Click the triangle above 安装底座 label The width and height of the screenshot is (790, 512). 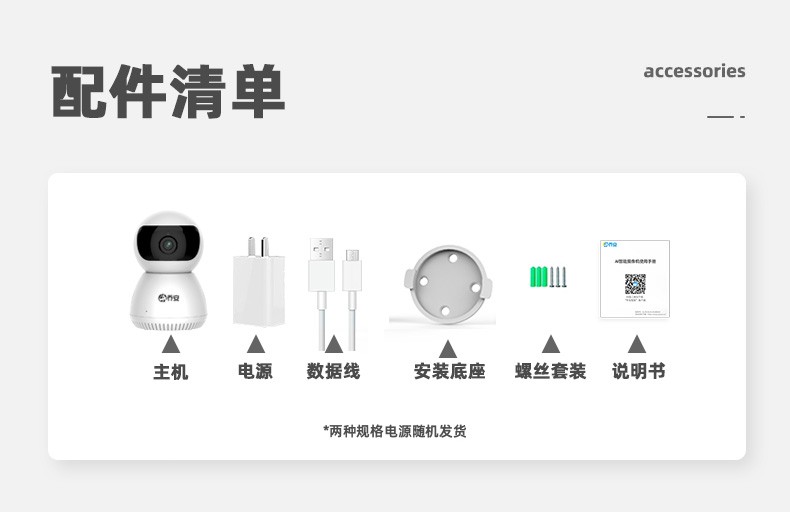pyautogui.click(x=448, y=349)
